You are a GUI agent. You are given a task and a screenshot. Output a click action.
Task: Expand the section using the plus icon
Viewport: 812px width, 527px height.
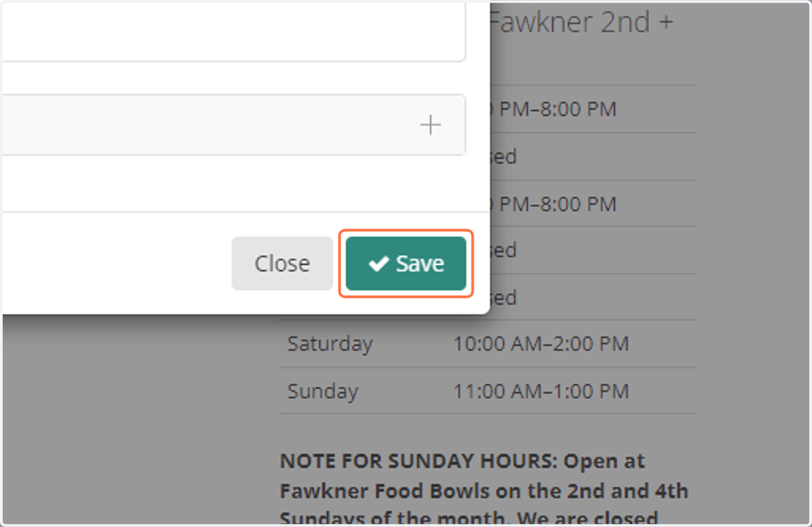point(430,125)
